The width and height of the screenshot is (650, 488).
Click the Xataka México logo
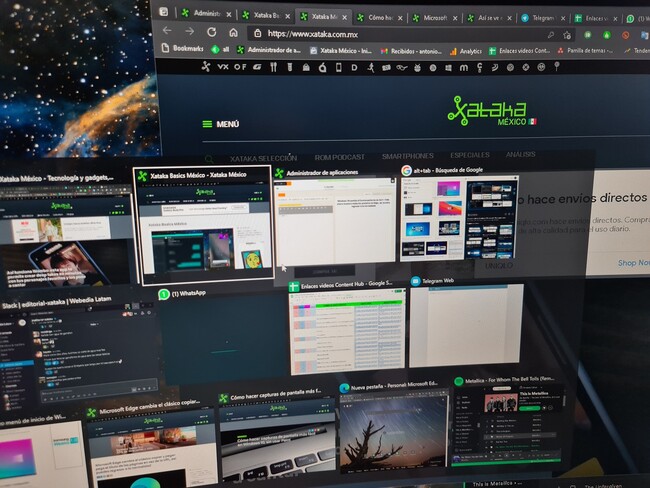pyautogui.click(x=492, y=111)
